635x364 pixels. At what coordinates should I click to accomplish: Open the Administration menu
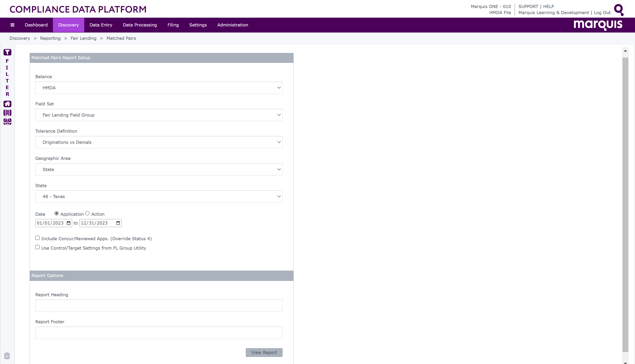233,25
